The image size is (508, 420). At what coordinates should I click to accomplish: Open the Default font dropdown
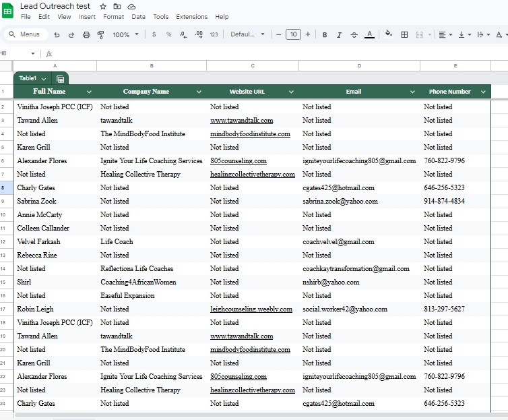(x=247, y=34)
